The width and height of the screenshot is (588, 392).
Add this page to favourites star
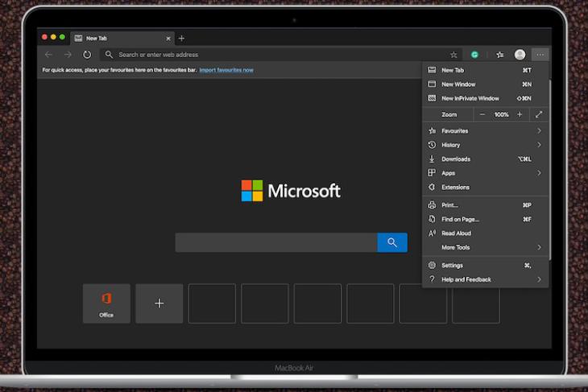pyautogui.click(x=453, y=55)
